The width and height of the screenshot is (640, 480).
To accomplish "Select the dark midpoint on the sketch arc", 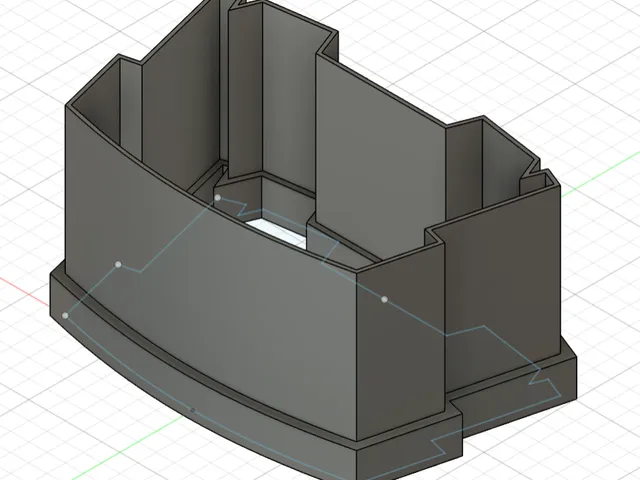I will (x=193, y=410).
